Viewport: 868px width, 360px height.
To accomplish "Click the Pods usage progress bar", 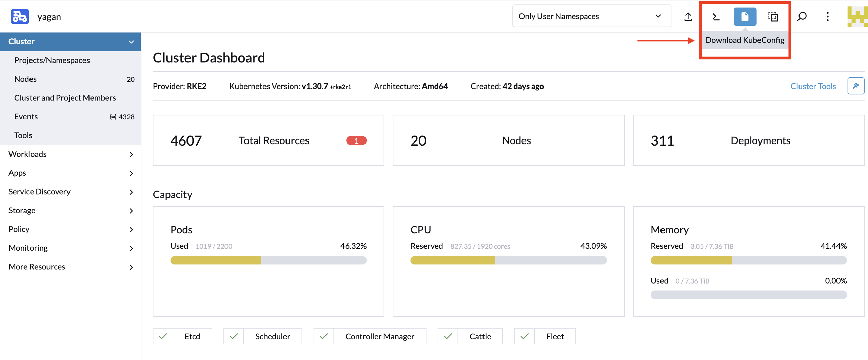I will tap(268, 260).
